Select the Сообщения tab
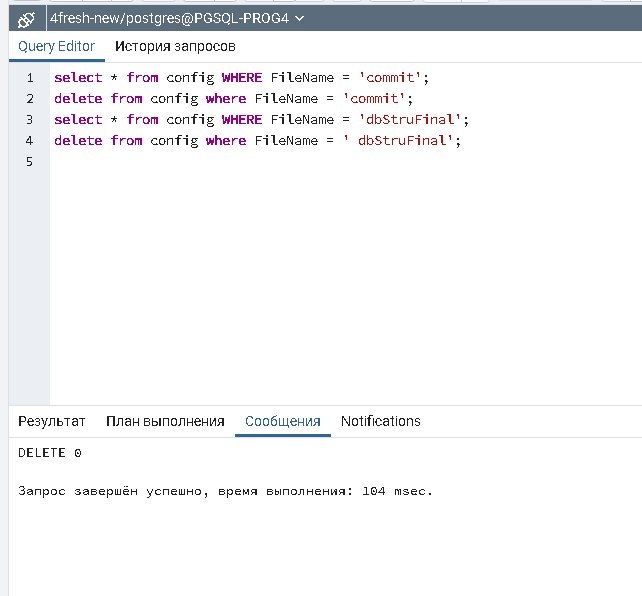Image resolution: width=642 pixels, height=596 pixels. coord(282,421)
